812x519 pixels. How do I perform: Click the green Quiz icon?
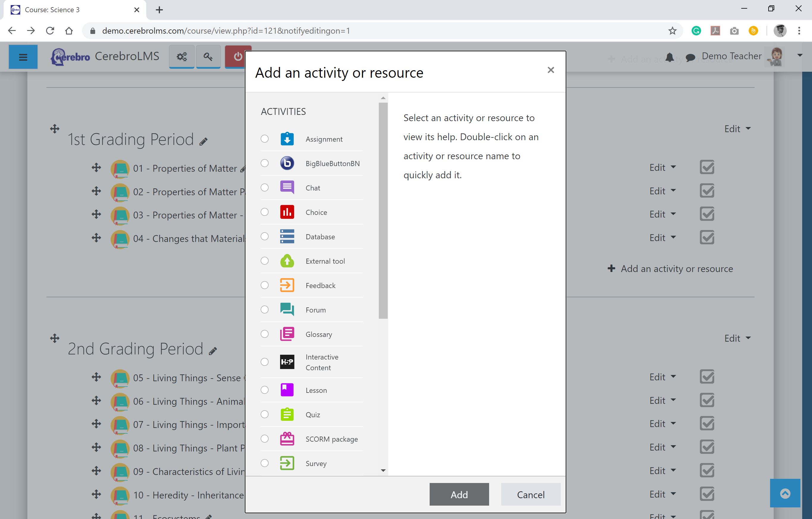point(287,414)
